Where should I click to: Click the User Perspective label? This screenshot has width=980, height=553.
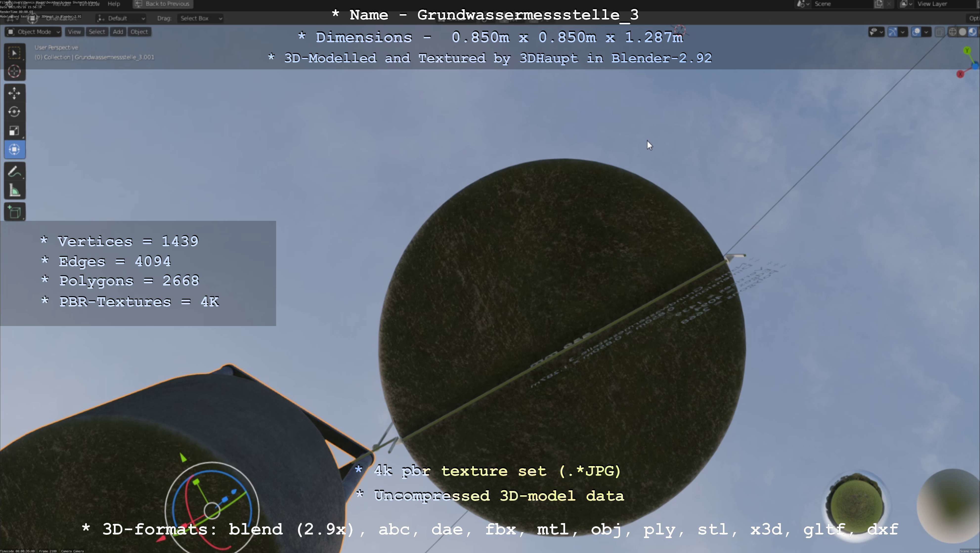[x=56, y=47]
